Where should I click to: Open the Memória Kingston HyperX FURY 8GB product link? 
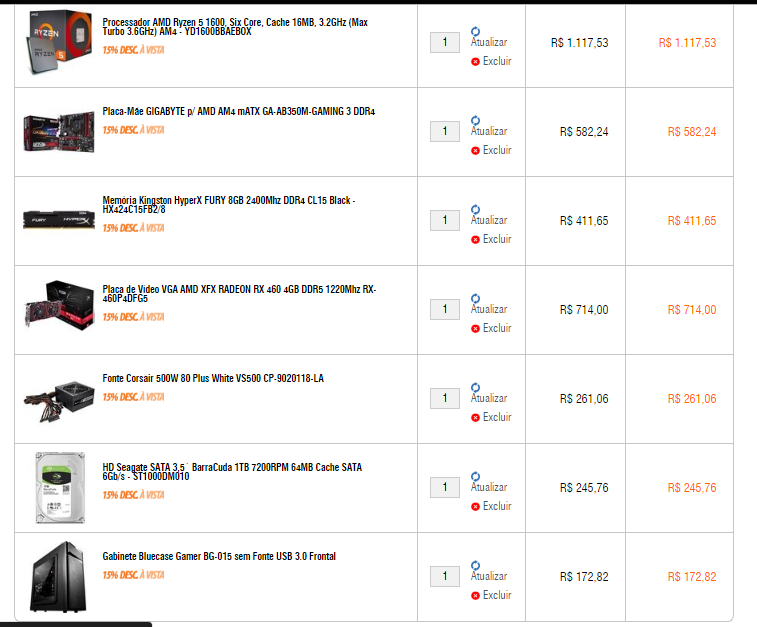click(x=229, y=205)
